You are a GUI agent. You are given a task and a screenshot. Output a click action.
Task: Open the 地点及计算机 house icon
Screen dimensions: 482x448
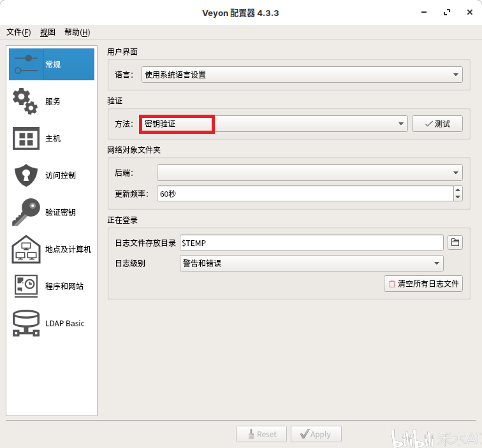(x=26, y=249)
